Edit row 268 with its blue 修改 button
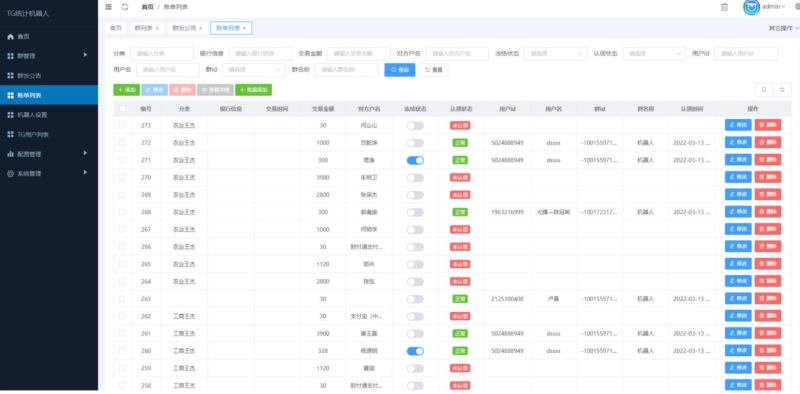 [738, 212]
